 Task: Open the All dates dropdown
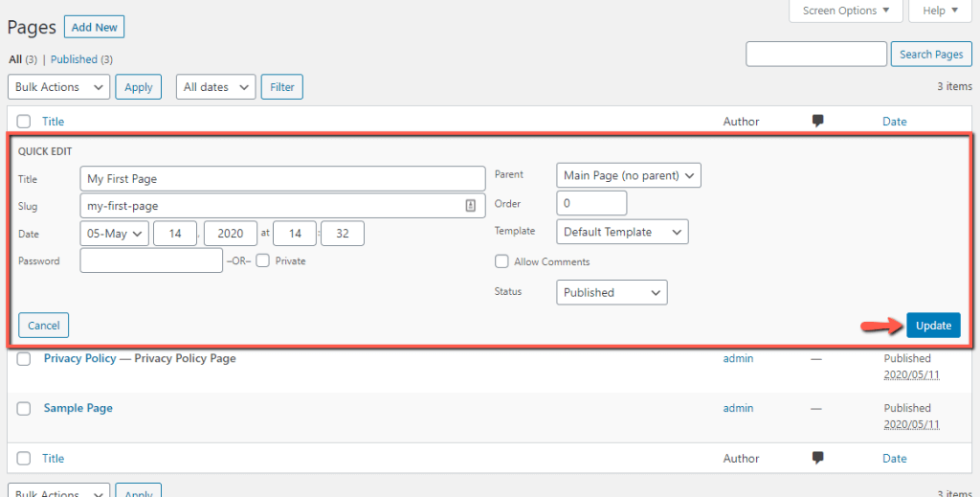click(x=215, y=87)
